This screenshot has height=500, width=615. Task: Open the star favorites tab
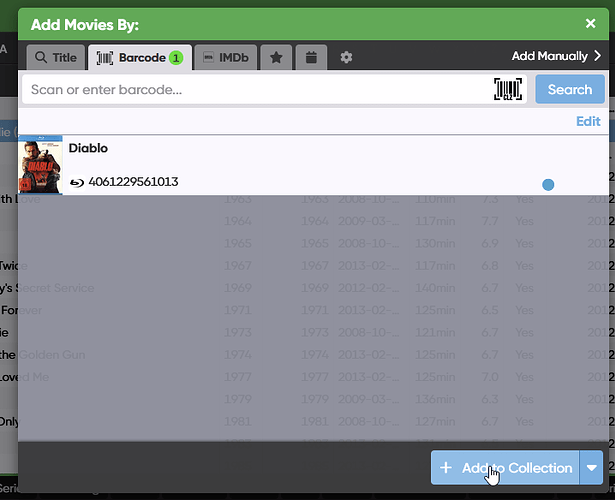[x=276, y=58]
